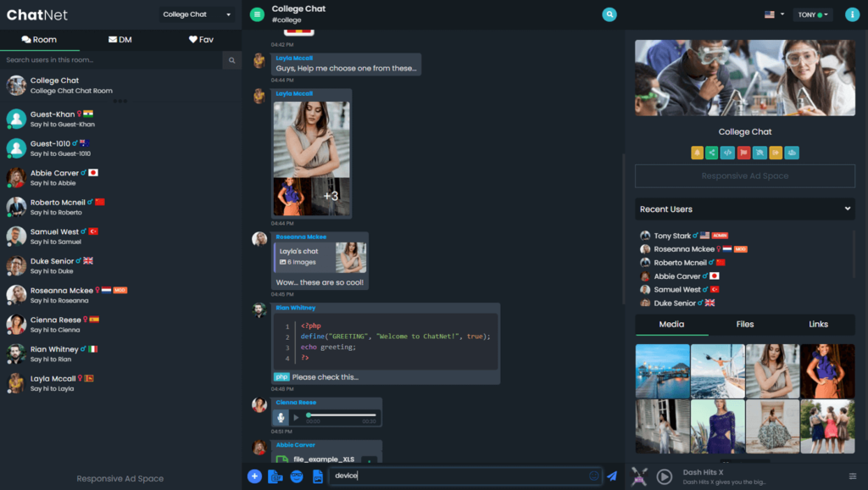868x490 pixels.
Task: Play Cienna Reese's voice message
Action: click(x=294, y=417)
